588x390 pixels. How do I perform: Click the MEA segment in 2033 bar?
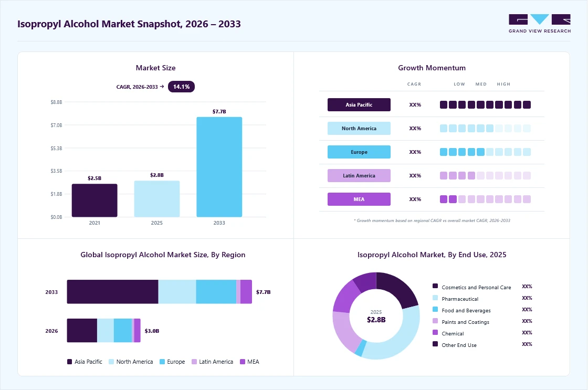click(246, 292)
